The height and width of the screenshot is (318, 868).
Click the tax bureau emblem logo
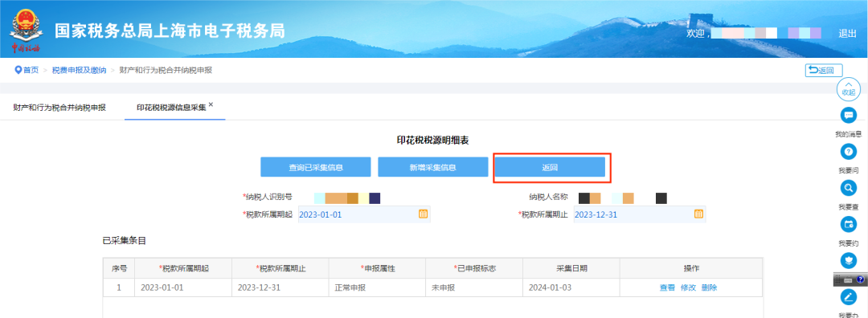click(25, 30)
